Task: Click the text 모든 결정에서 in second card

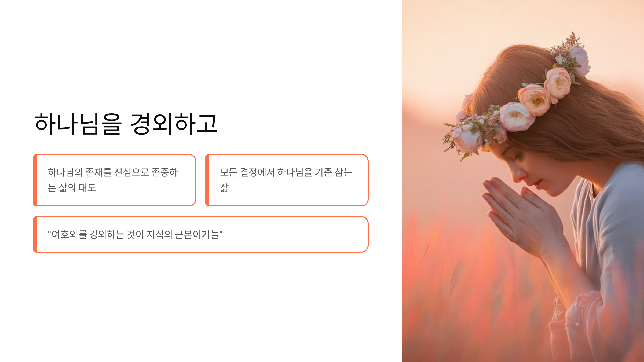Action: tap(247, 172)
